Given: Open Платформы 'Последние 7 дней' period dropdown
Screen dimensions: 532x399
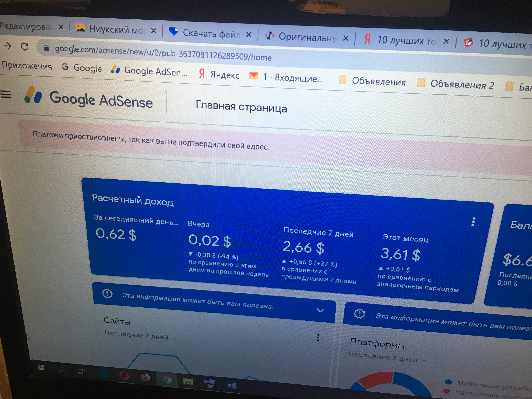Looking at the screenshot, I should click(x=388, y=357).
